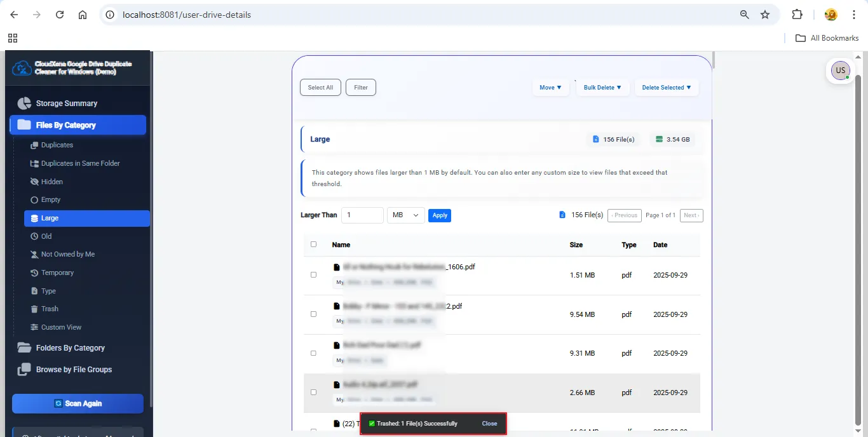
Task: Click the Trash bin icon in sidebar
Action: (x=35, y=309)
